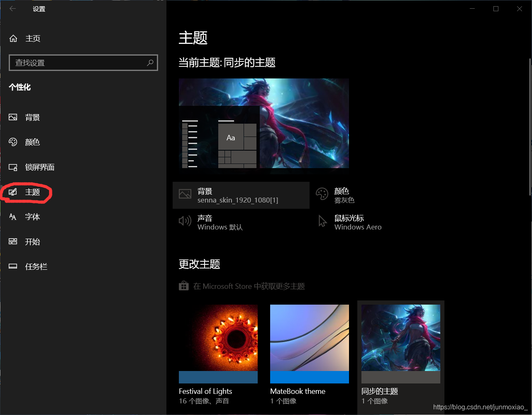Click the vertical scrollbar on right edge
Viewport: 532px width, 415px height.
point(530,127)
